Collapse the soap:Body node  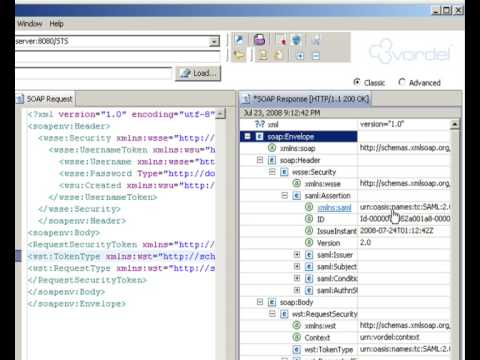click(260, 302)
